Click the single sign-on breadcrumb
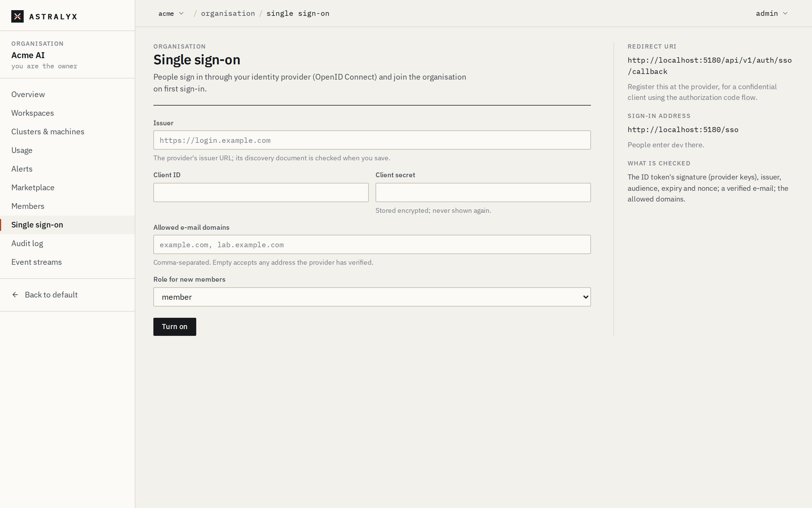Image resolution: width=812 pixels, height=508 pixels. point(298,14)
